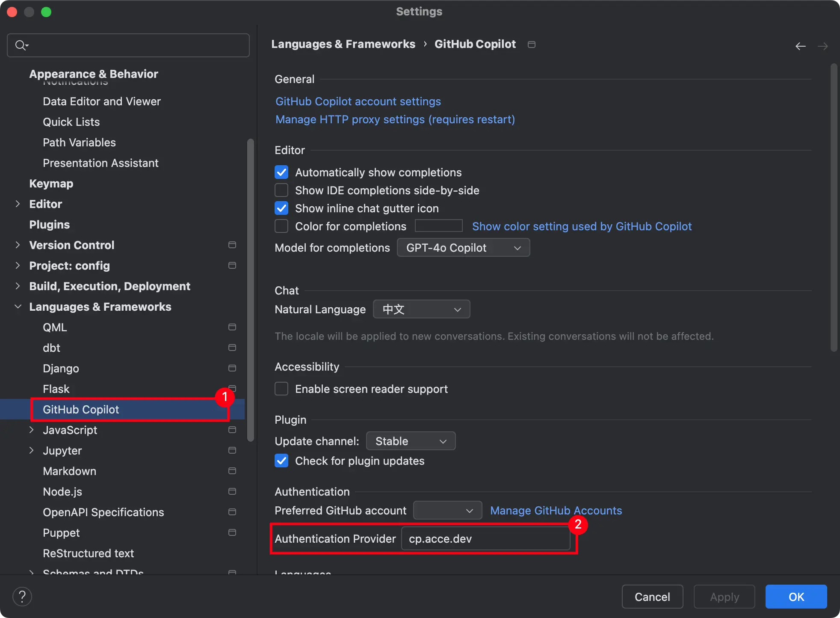Viewport: 840px width, 618px height.
Task: Click project icon on Markdown row
Action: tap(232, 471)
